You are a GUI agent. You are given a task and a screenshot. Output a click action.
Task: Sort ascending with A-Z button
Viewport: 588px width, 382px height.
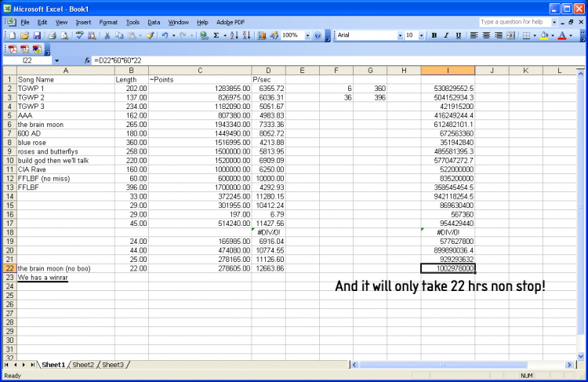[x=234, y=36]
